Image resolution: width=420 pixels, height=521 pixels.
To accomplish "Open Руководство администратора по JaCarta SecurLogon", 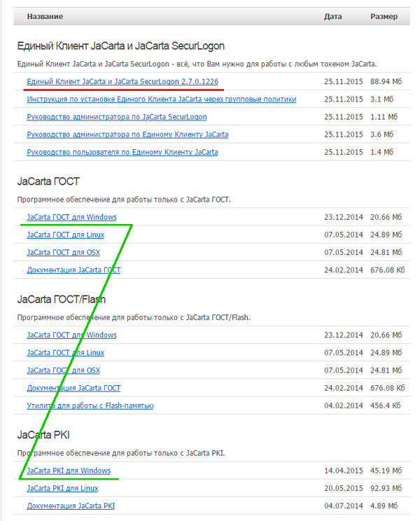I will 117,117.
